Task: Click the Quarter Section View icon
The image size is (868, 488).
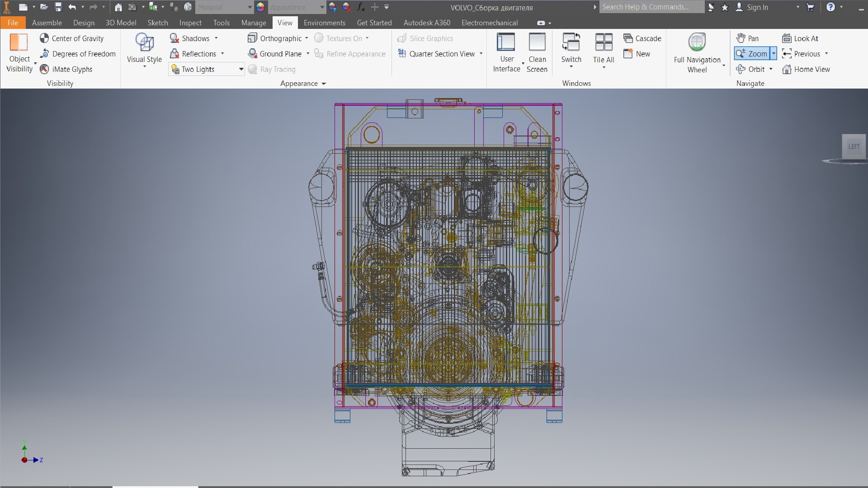Action: click(x=402, y=54)
